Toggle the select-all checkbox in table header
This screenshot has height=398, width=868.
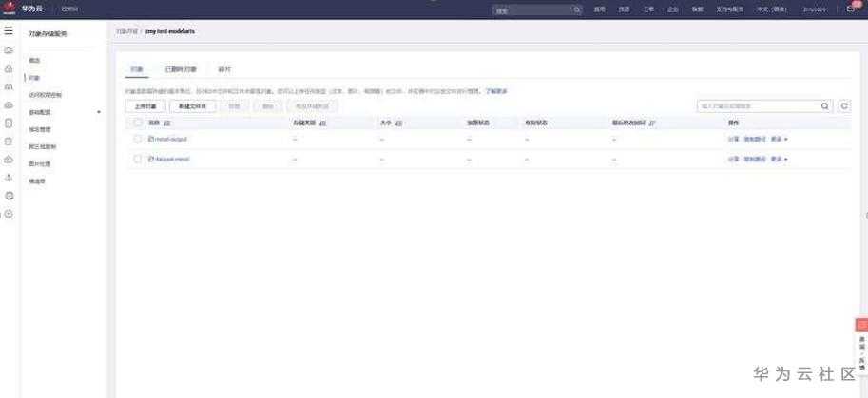[x=137, y=123]
